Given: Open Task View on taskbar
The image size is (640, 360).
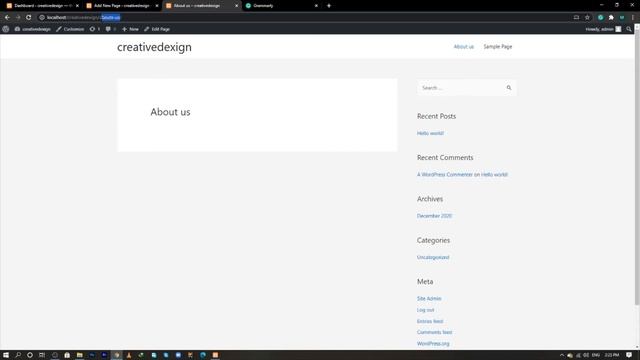Looking at the screenshot, I should click(x=42, y=355).
